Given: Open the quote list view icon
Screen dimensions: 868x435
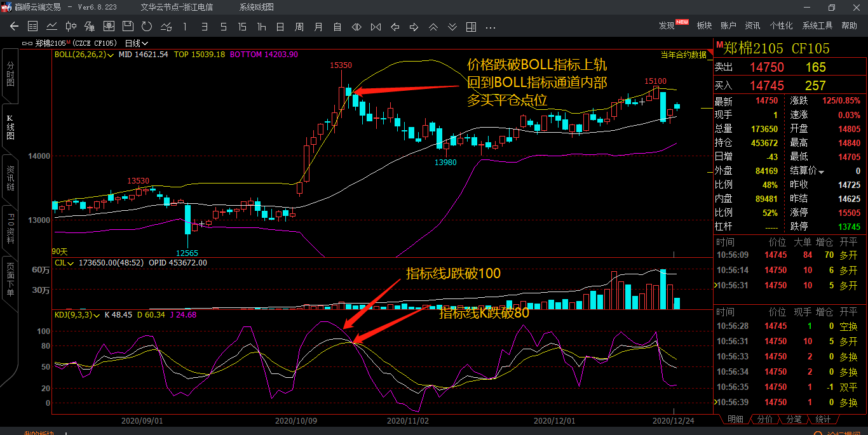Looking at the screenshot, I should (x=33, y=27).
